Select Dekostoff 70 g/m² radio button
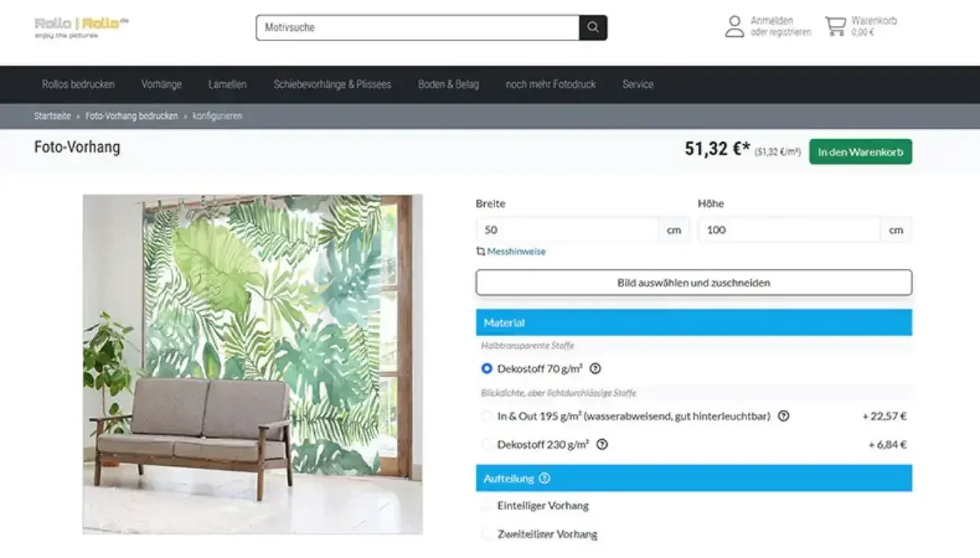 click(486, 368)
